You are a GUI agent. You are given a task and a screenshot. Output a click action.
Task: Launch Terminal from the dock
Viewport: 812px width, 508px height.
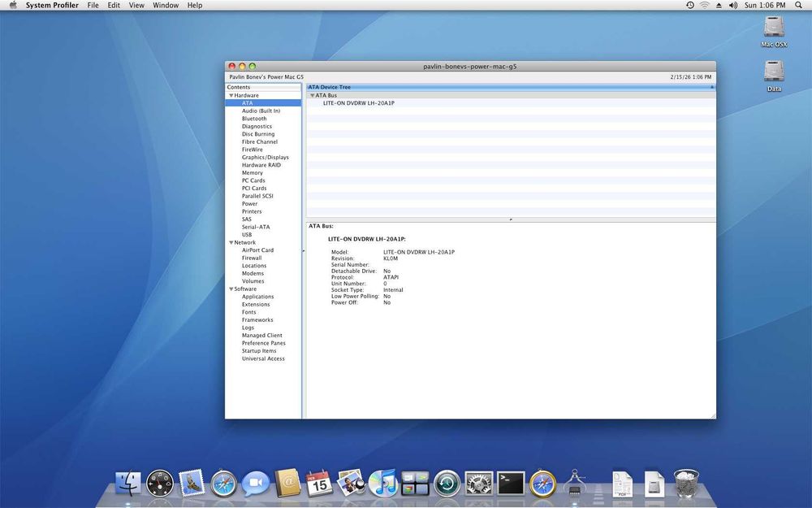click(x=511, y=484)
